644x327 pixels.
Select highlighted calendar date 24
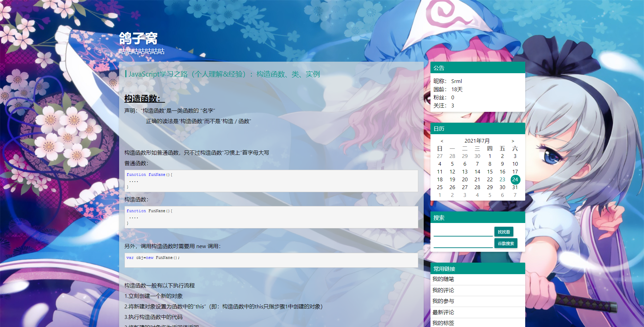pos(515,180)
